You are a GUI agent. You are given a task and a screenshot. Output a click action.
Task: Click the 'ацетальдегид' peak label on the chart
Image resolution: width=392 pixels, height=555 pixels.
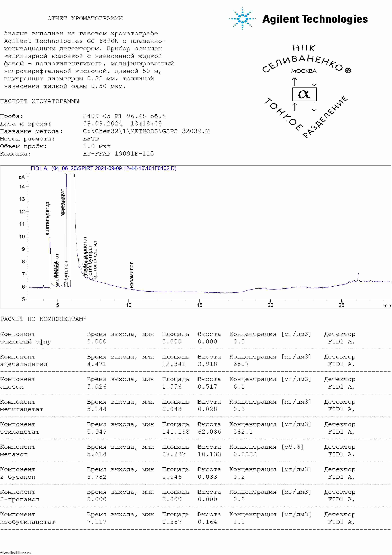pos(47,218)
